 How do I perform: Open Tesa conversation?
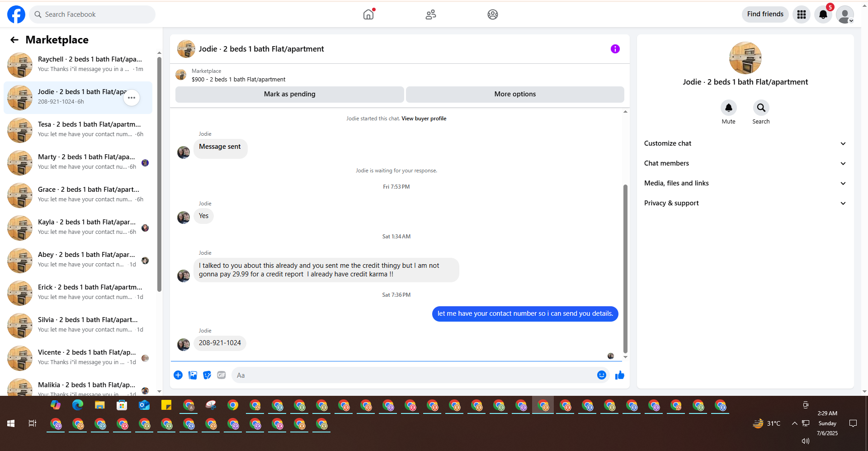(78, 130)
